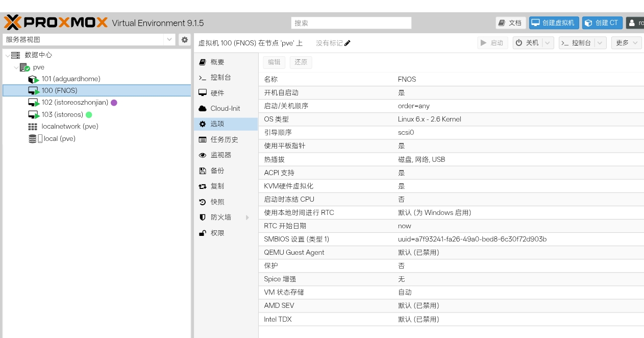Image resolution: width=644 pixels, height=338 pixels.
Task: Select the 101 (adguardhome) container
Action: (x=70, y=79)
